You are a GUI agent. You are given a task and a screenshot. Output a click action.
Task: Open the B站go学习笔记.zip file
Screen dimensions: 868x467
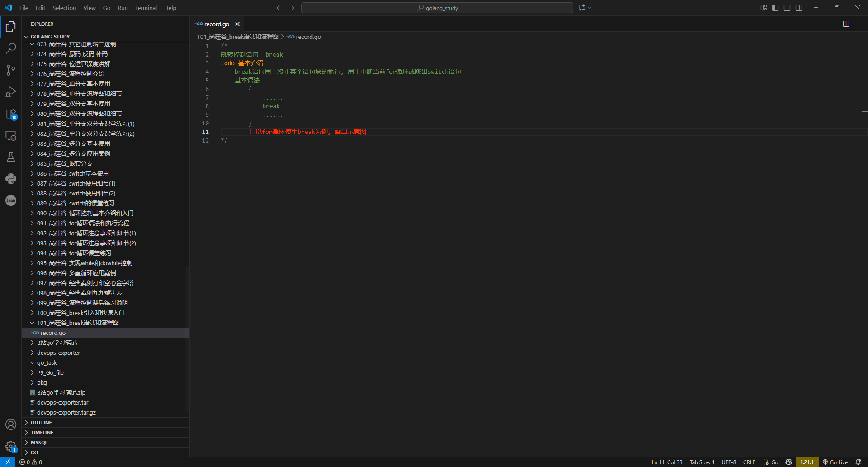tap(105, 392)
